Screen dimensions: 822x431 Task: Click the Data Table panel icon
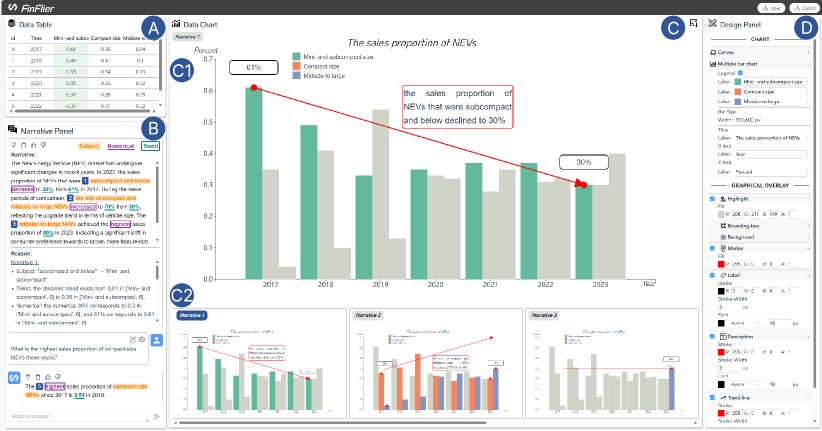12,24
